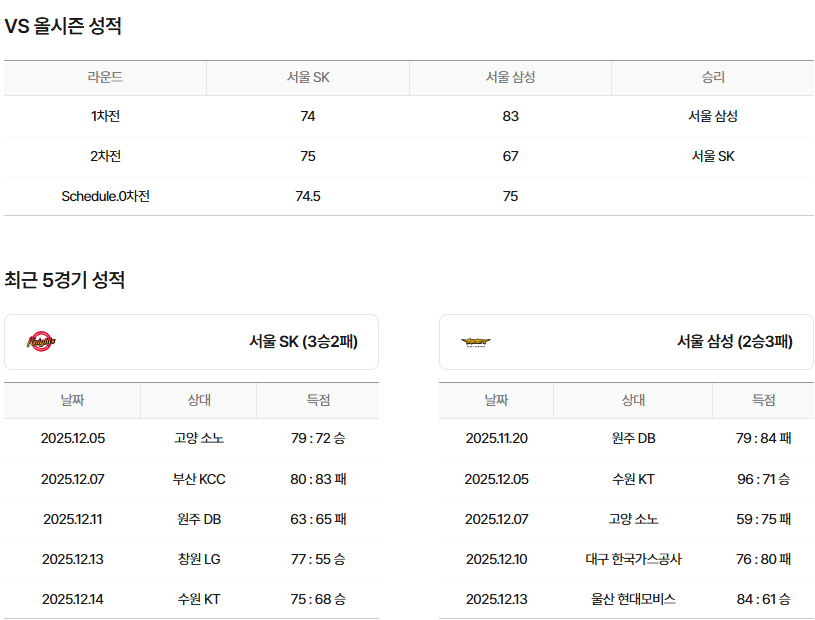Select the 1차전 round row label
Viewport: 815px width, 620px height.
(105, 116)
